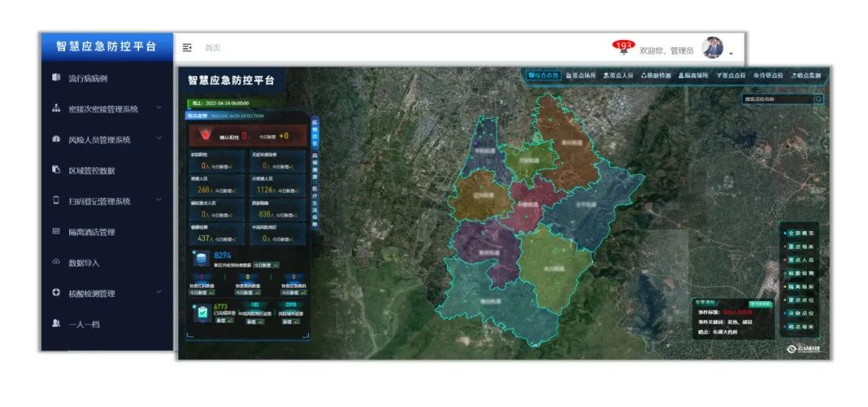Click the 首页 breadcrumb
The height and width of the screenshot is (407, 868).
tap(212, 48)
